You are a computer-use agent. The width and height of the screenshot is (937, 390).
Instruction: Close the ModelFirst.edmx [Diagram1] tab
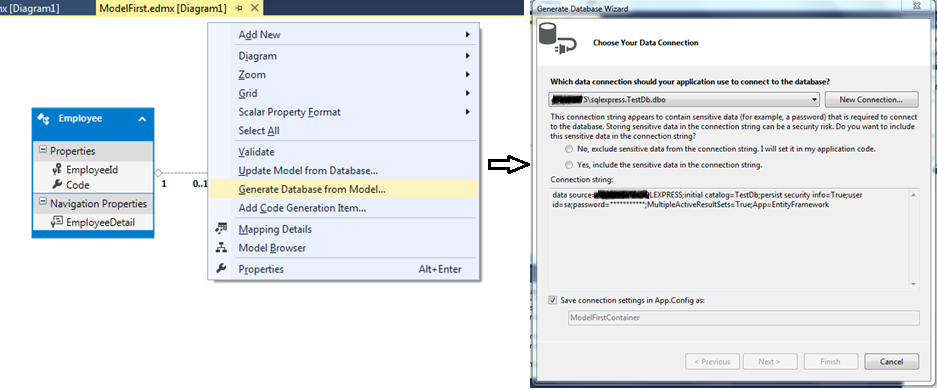[254, 8]
